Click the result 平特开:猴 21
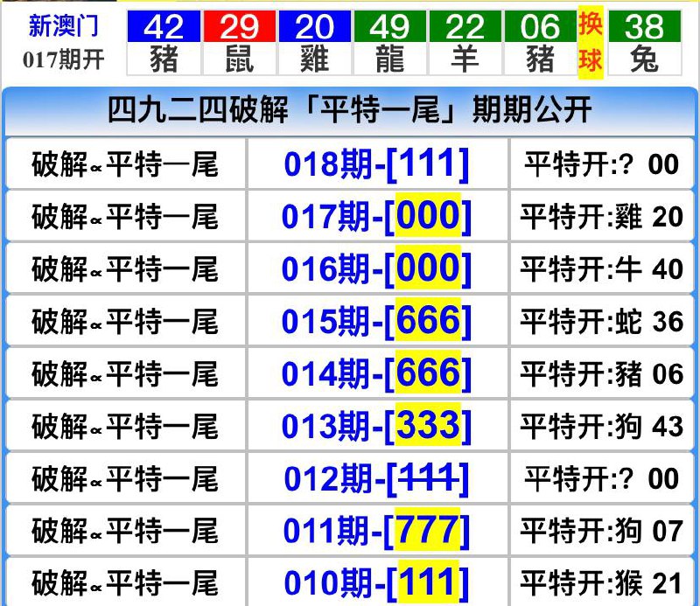Image resolution: width=700 pixels, height=606 pixels. 602,583
